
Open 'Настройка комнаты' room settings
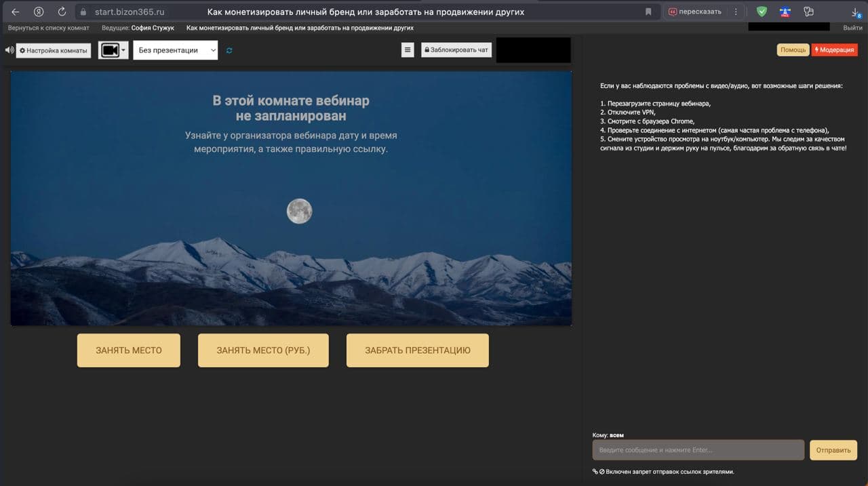(x=54, y=50)
